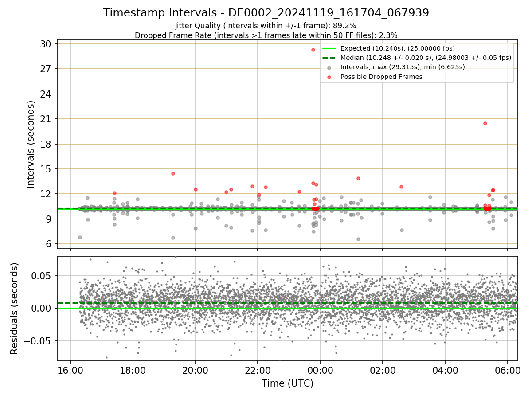Click the '18' tick on the intervals axis
The width and height of the screenshot is (532, 399).
[x=46, y=144]
